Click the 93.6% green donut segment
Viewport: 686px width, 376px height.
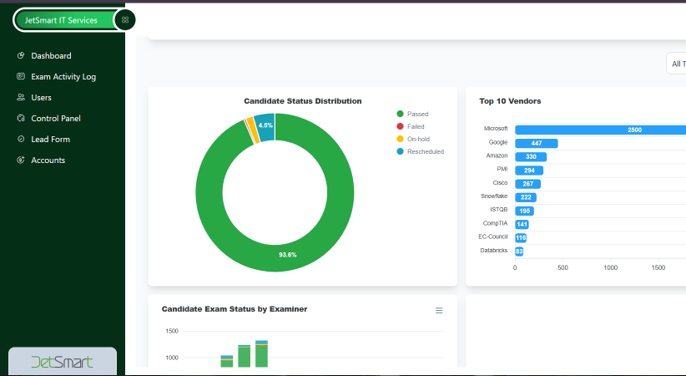(x=287, y=255)
